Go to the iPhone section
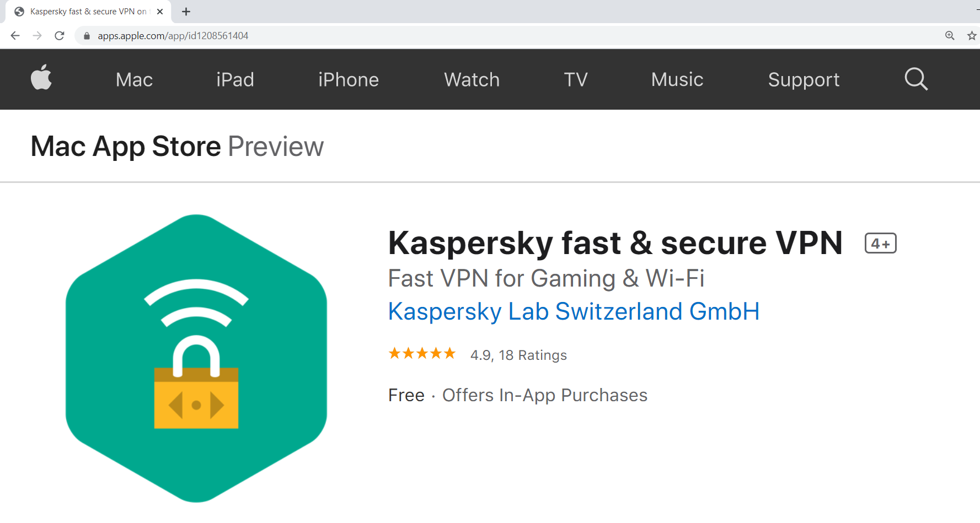Image resolution: width=980 pixels, height=523 pixels. (348, 80)
